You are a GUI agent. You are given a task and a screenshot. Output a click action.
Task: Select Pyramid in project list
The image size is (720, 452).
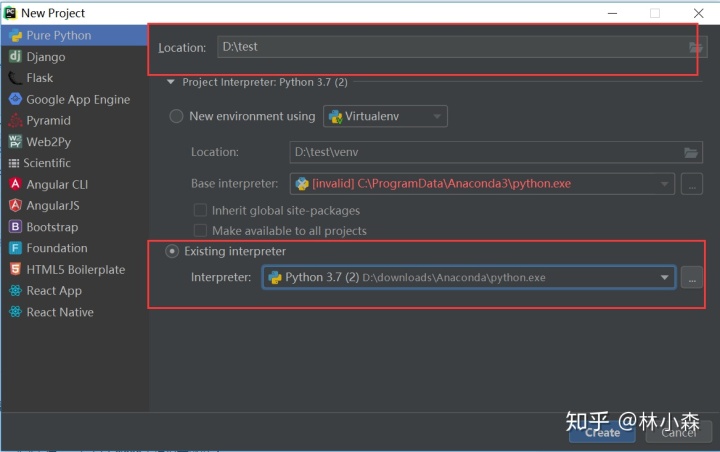(x=74, y=120)
